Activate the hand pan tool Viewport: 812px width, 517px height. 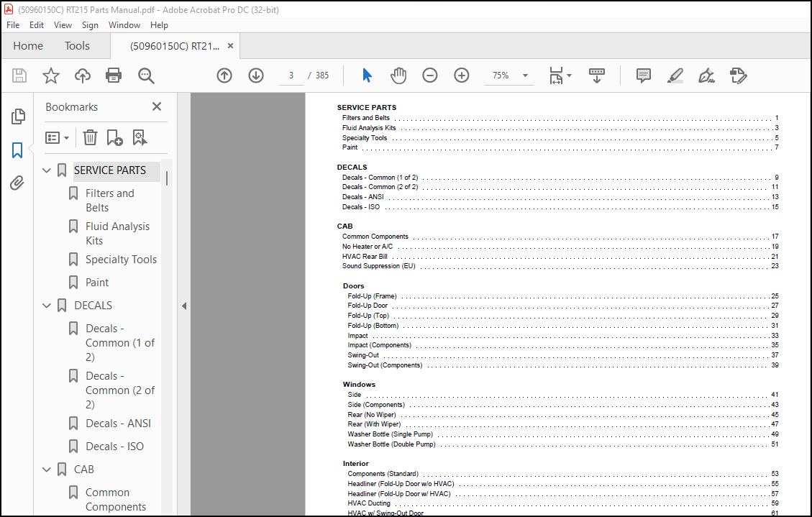click(398, 76)
